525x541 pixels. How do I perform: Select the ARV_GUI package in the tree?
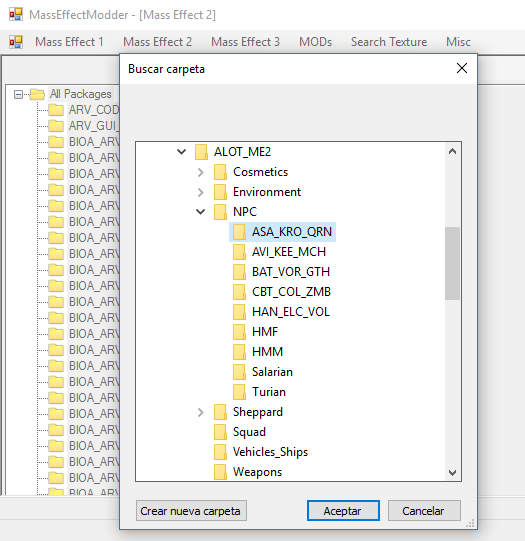pos(93,126)
